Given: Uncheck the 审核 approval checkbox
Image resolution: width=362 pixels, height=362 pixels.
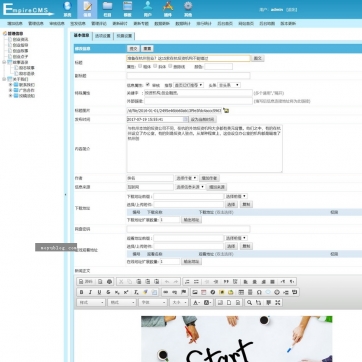Looking at the screenshot, I should pos(148,85).
